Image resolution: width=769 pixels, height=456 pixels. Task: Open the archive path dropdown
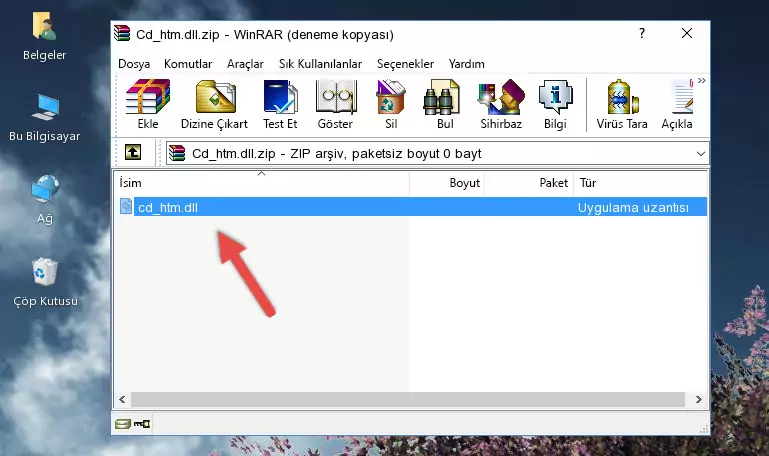click(x=701, y=153)
